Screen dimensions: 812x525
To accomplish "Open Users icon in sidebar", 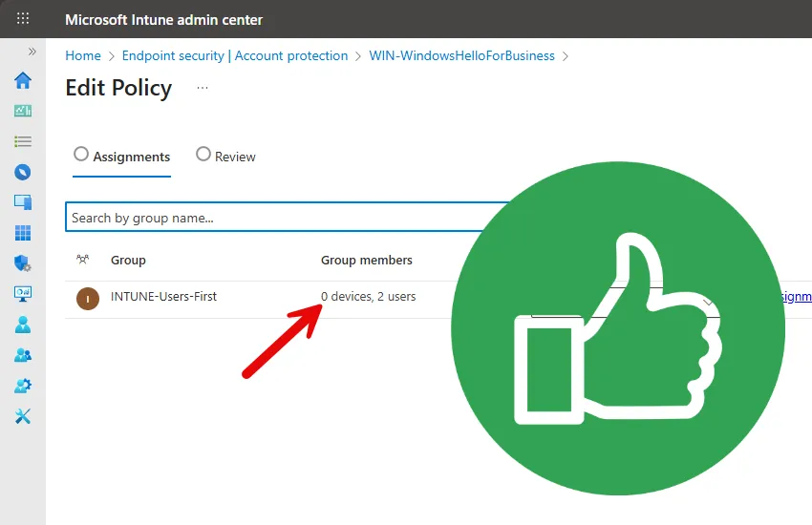I will click(23, 325).
